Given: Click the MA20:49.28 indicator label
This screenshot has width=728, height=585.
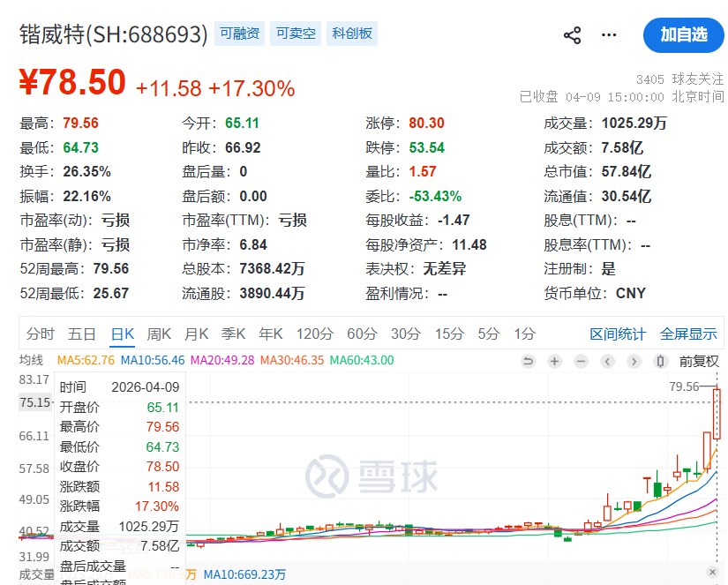Looking at the screenshot, I should click(223, 360).
